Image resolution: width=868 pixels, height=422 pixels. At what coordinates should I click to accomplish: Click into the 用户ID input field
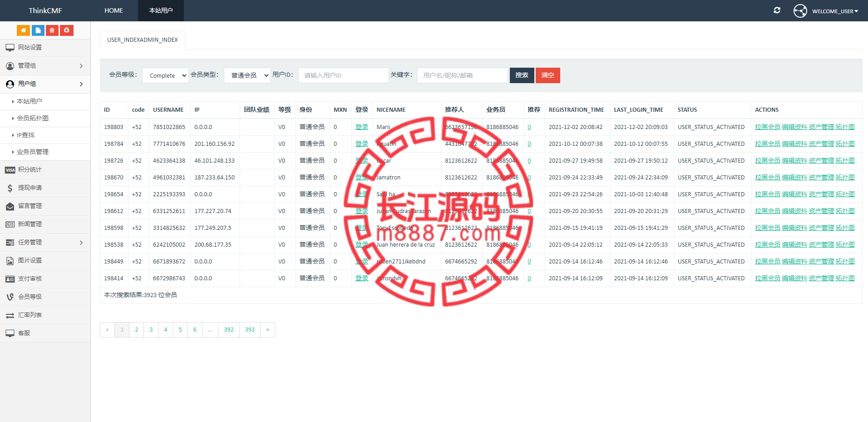(344, 75)
